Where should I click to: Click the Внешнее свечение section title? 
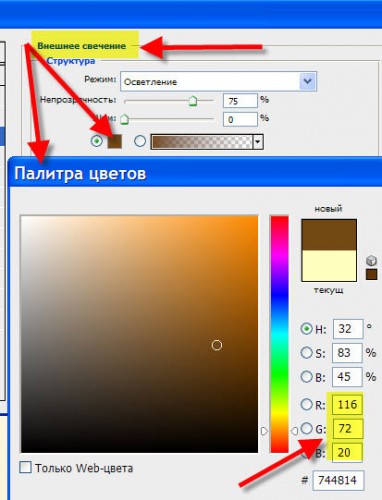click(x=82, y=46)
